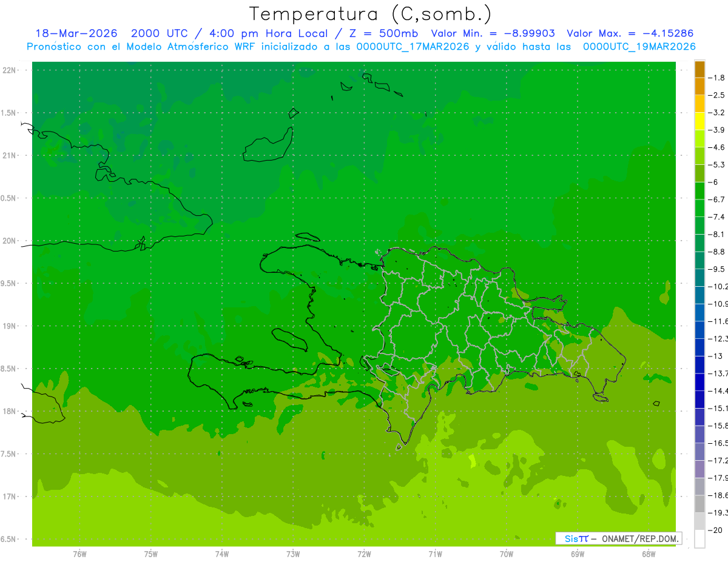728x562 pixels.
Task: Select the date text "18-Mar-2026"
Action: point(76,33)
